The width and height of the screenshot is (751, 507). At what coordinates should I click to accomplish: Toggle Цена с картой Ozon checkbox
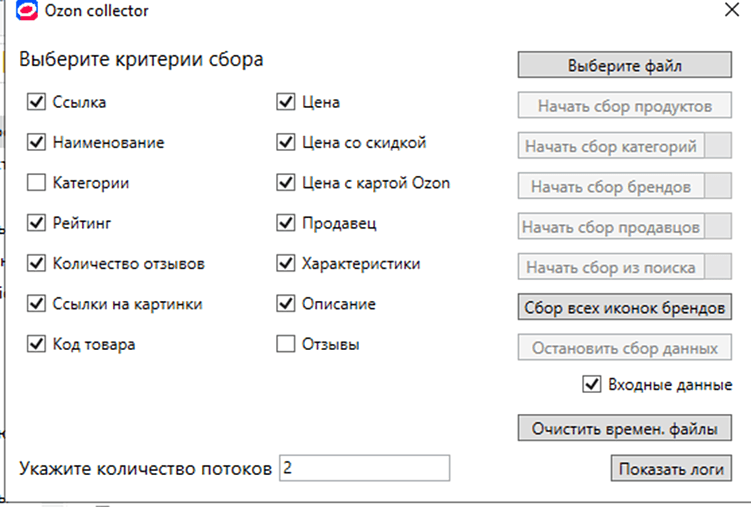[x=285, y=183]
